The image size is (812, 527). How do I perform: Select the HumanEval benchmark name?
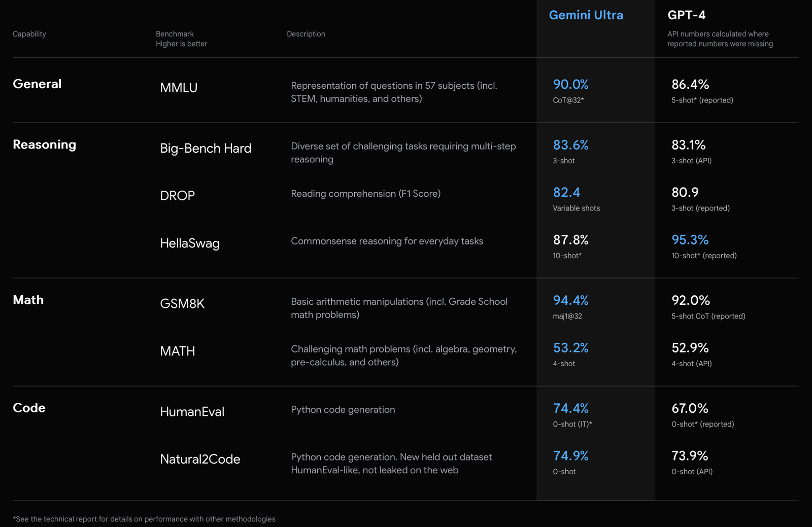[x=192, y=412]
